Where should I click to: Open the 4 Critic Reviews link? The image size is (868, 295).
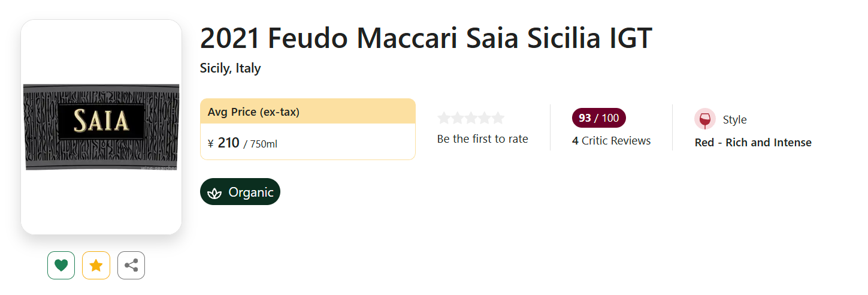[611, 141]
